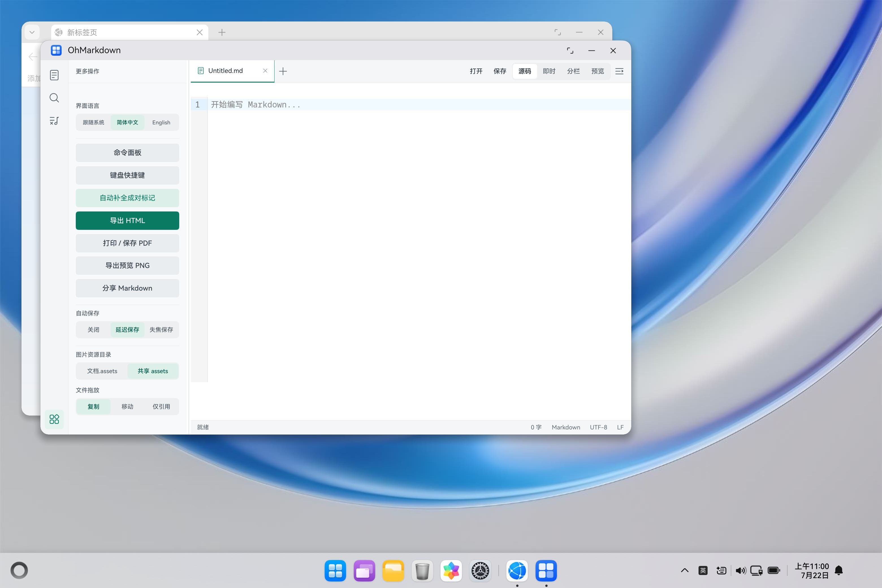Switch to 即时 view mode
882x588 pixels.
549,71
